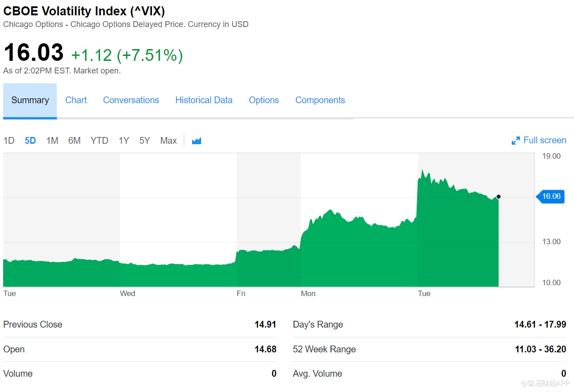Screen dimensions: 574x392
Task: Show the YTD chart range
Action: pos(99,141)
